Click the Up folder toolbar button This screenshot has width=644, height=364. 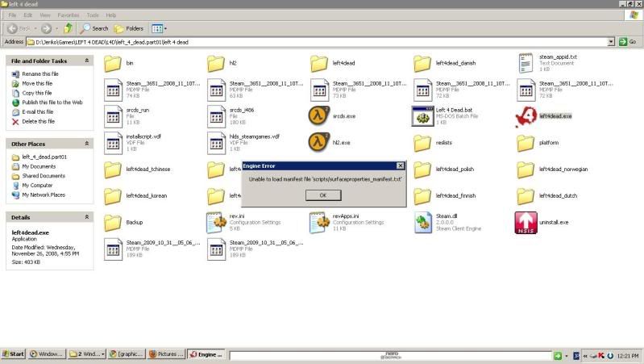(69, 28)
